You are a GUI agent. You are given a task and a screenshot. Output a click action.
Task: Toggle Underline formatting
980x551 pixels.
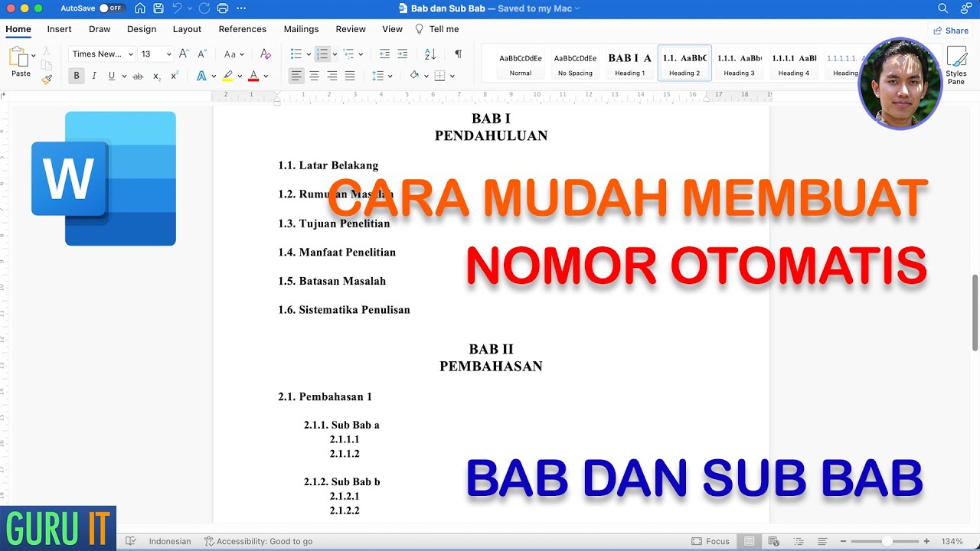point(112,76)
